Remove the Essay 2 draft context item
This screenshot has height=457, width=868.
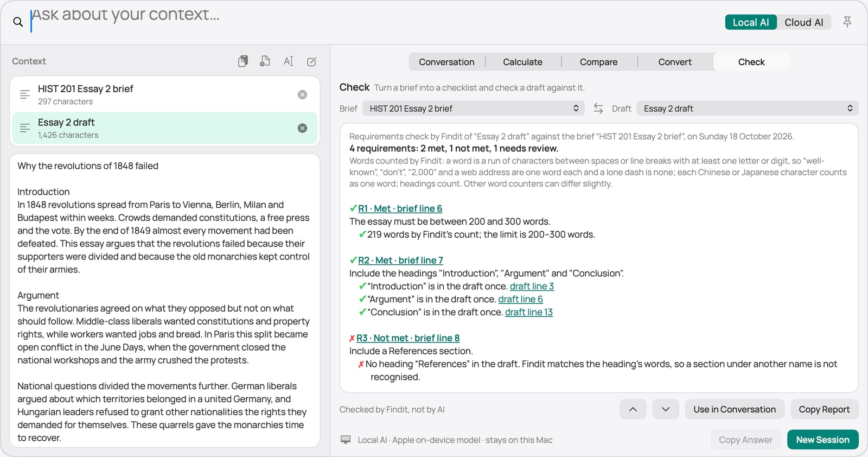[x=303, y=128]
